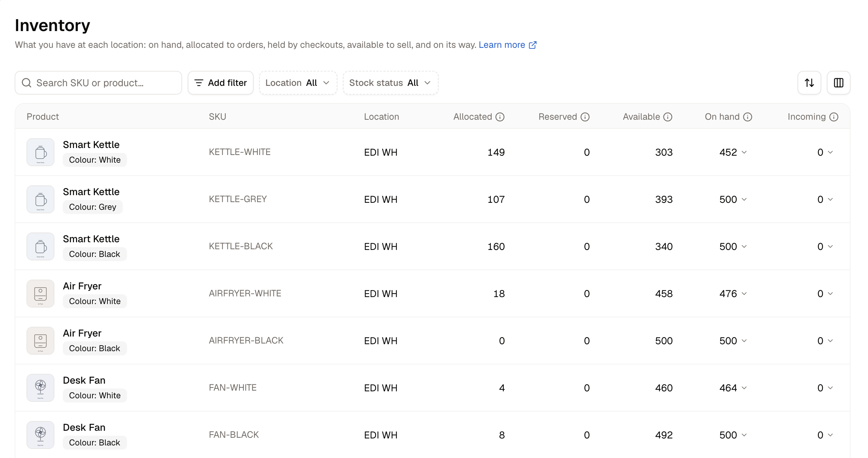
Task: Open Smart Kettle White product thumbnail
Action: (40, 152)
